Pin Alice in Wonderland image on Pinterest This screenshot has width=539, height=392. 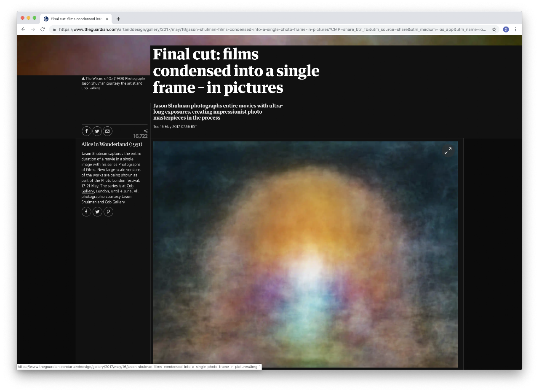[x=109, y=211]
